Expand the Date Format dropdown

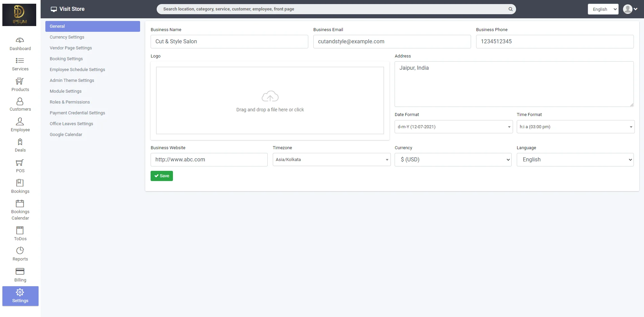(453, 127)
